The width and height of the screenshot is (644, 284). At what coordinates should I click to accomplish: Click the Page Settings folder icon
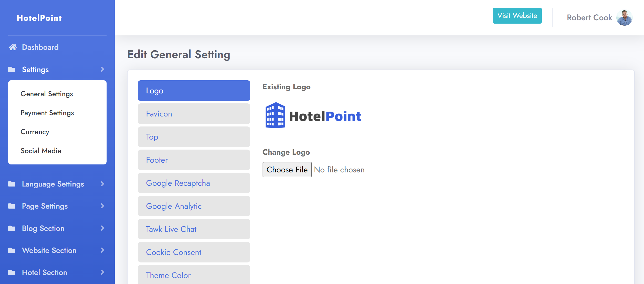tap(12, 206)
